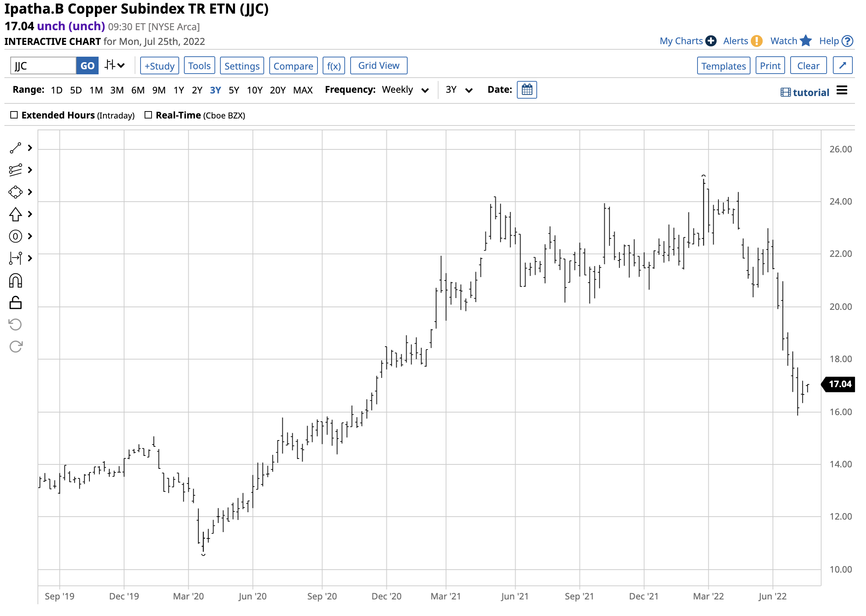Open chart Settings
Viewport: 866px width, 616px height.
coord(242,66)
